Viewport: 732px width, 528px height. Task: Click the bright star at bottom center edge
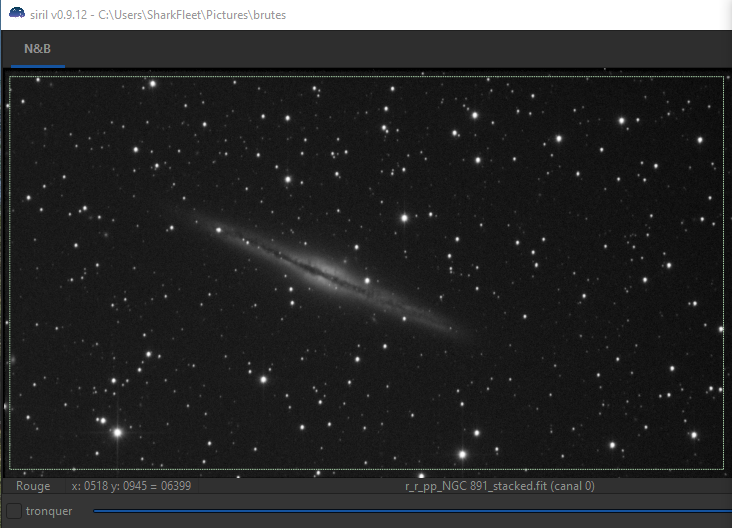462,454
